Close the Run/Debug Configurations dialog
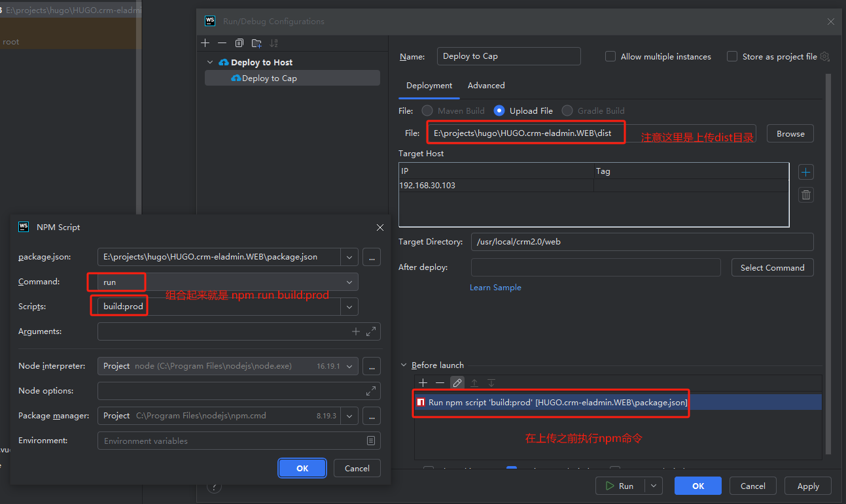Viewport: 846px width, 504px height. [x=831, y=22]
